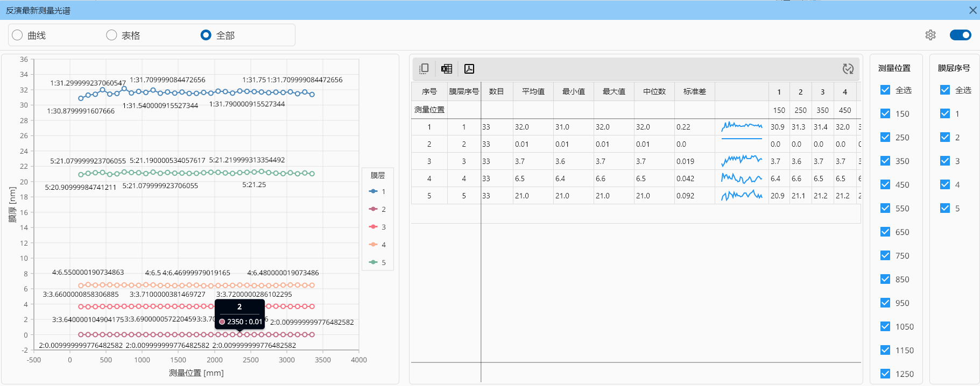980x386 pixels.
Task: Toggle layer 5 in chart legend
Action: click(x=378, y=262)
